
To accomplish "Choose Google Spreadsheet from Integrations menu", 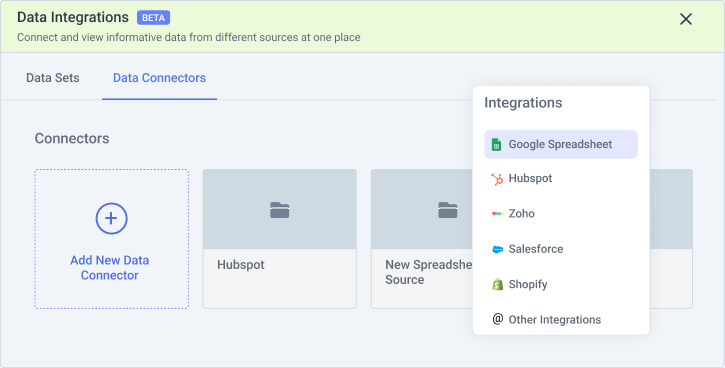I will (x=561, y=144).
